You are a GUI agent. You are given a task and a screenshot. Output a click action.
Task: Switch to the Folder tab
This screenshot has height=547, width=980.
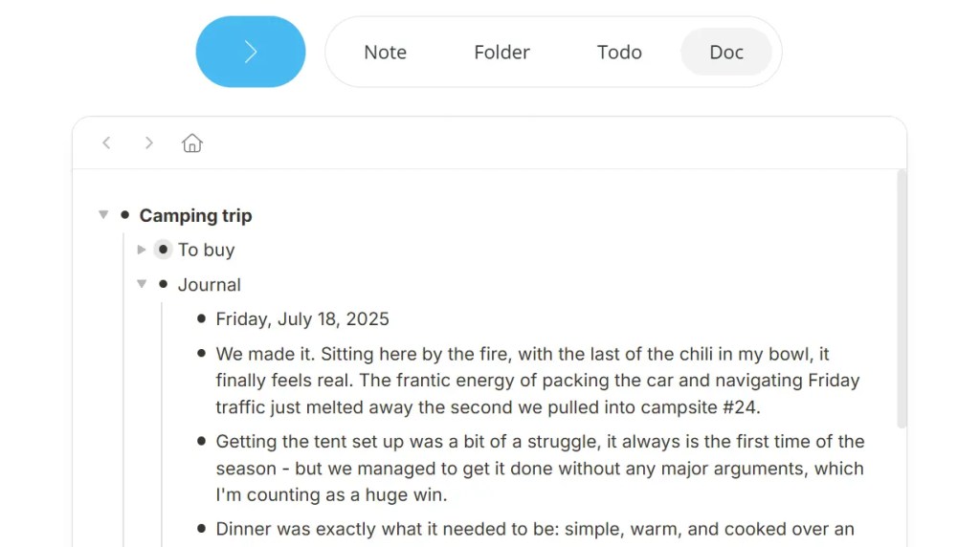(x=501, y=52)
